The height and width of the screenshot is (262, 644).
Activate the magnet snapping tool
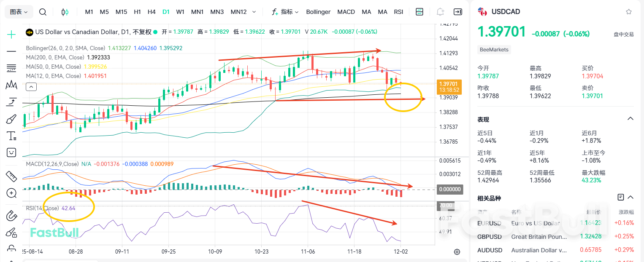pos(11,215)
